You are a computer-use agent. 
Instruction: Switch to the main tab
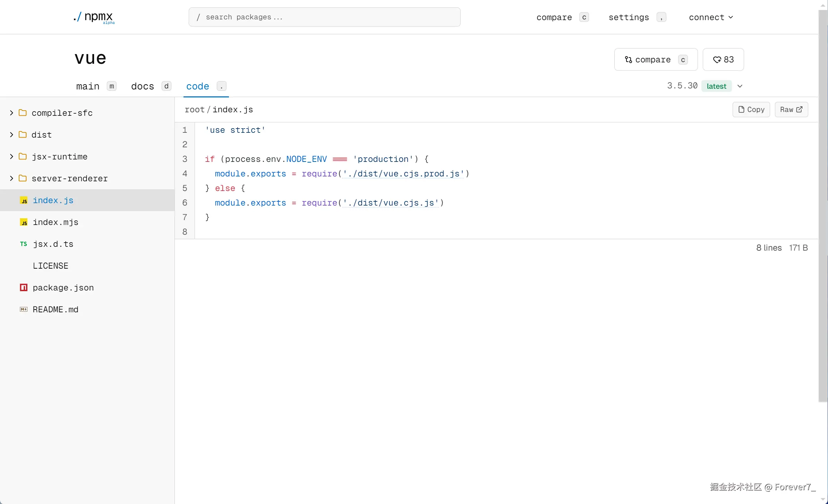point(88,86)
